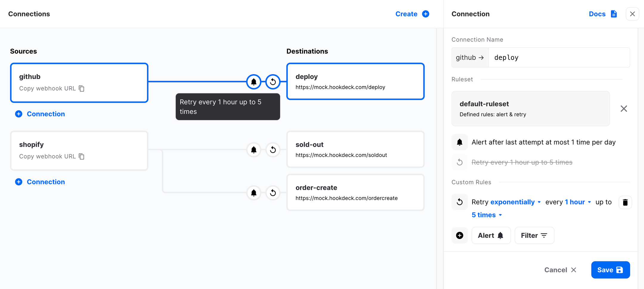Copy the shopify webhook URL
Image resolution: width=644 pixels, height=289 pixels.
point(81,156)
